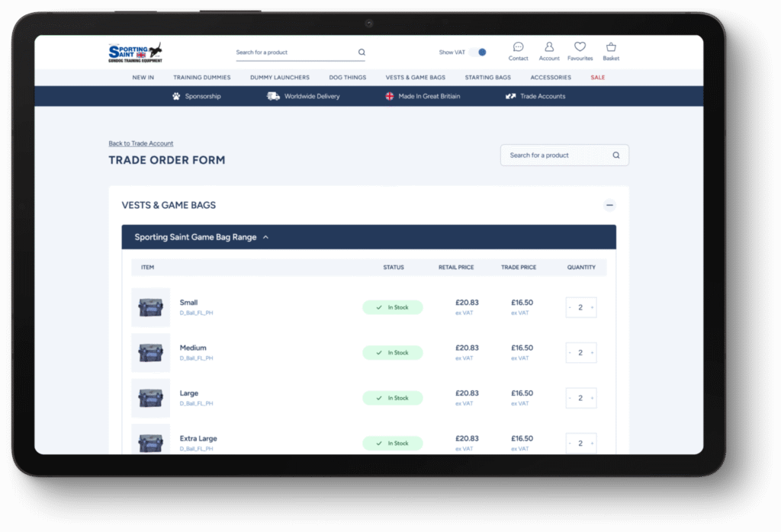Open the Training Dummies menu
The height and width of the screenshot is (532, 781).
click(x=201, y=78)
